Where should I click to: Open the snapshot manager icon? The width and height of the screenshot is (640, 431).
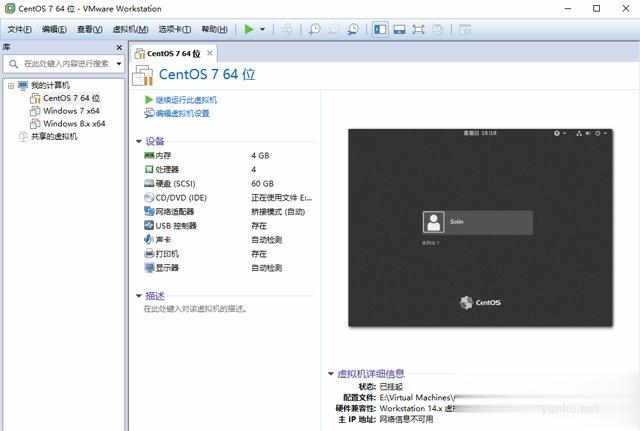point(353,29)
